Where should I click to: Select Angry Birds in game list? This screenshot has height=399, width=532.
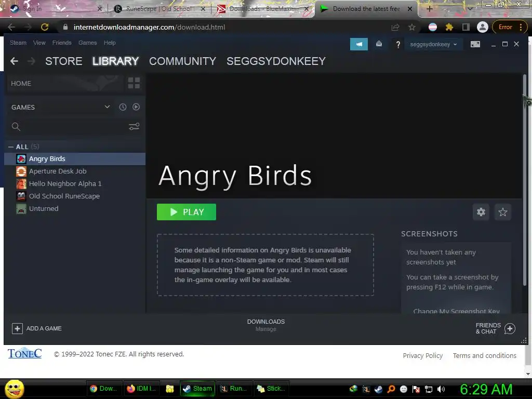coord(75,159)
